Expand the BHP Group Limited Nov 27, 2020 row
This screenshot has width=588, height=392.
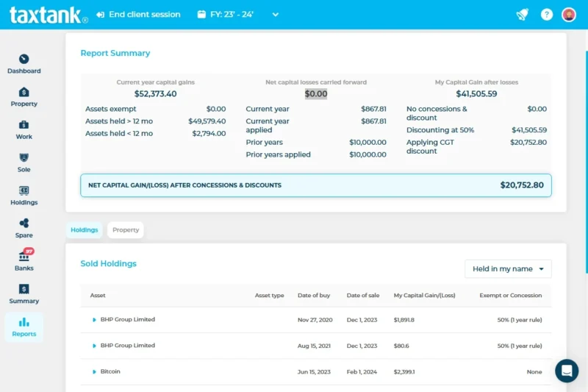[x=94, y=320]
